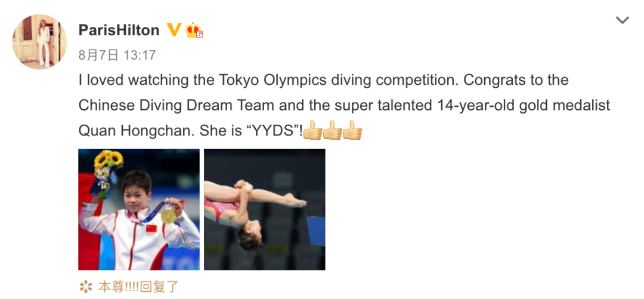644x299 pixels.
Task: Open the post timestamp 8月7日 13:17
Action: (117, 55)
